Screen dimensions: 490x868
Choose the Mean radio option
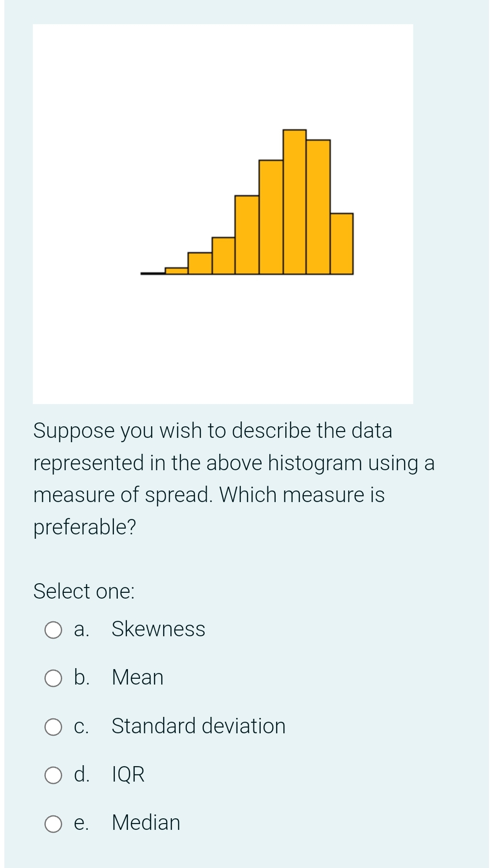[x=53, y=678]
